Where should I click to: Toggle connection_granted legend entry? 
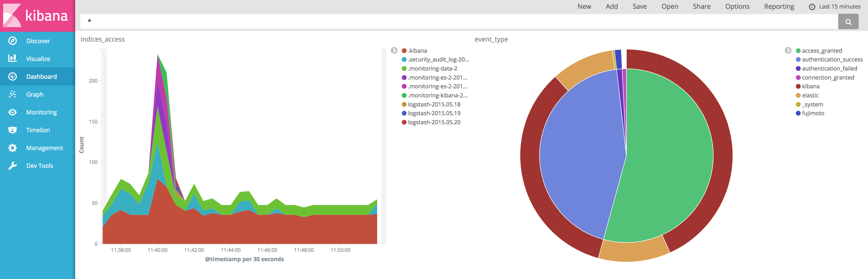coord(825,78)
